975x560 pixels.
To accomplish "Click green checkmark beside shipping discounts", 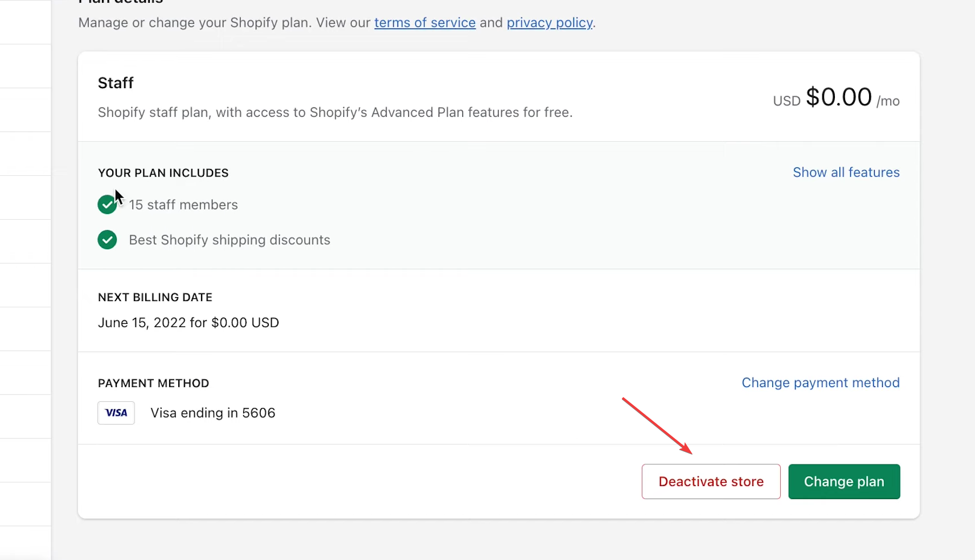I will (107, 240).
